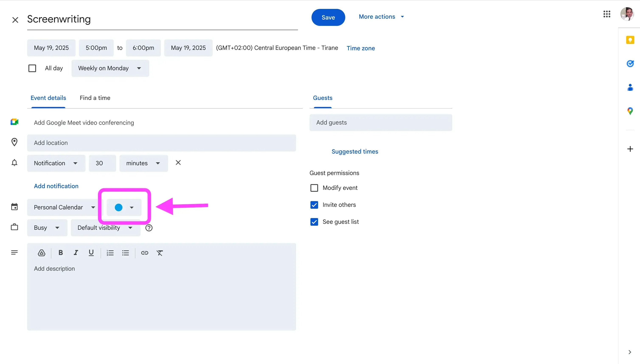Enable the All day option

(x=32, y=68)
